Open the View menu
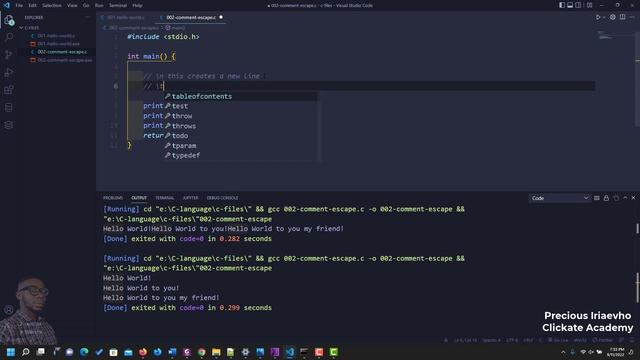 click(72, 5)
